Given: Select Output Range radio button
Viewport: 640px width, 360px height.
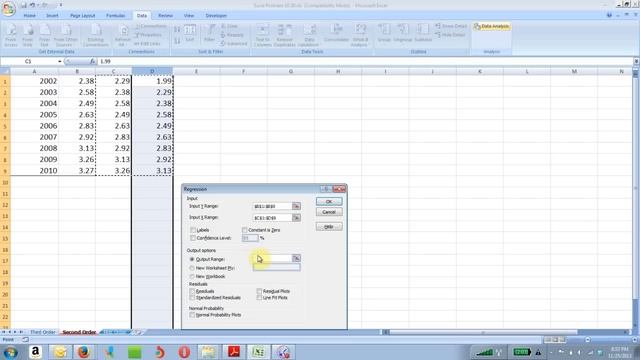Looking at the screenshot, I should tap(192, 259).
